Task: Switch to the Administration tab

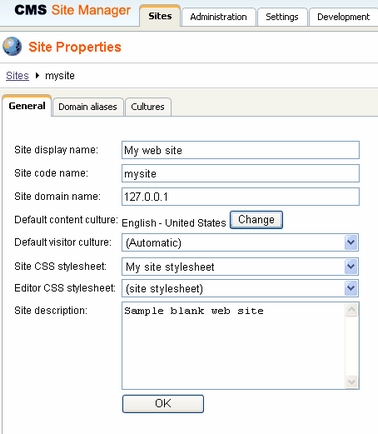Action: pos(218,17)
